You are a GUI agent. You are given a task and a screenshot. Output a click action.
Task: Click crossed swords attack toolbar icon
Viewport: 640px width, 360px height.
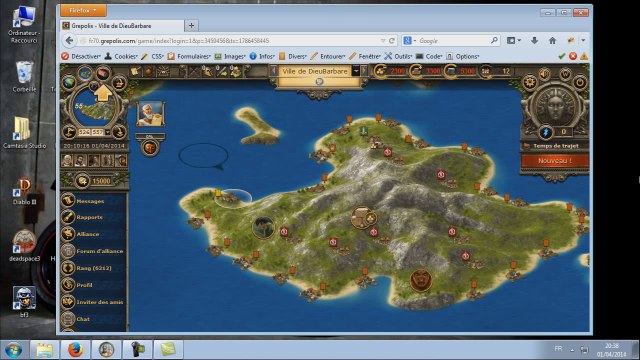[193, 72]
